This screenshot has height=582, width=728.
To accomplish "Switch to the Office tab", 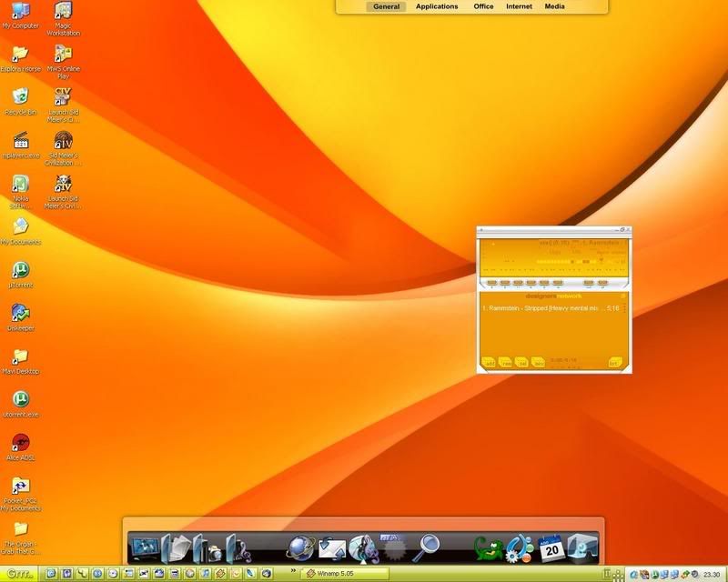I will coord(483,6).
